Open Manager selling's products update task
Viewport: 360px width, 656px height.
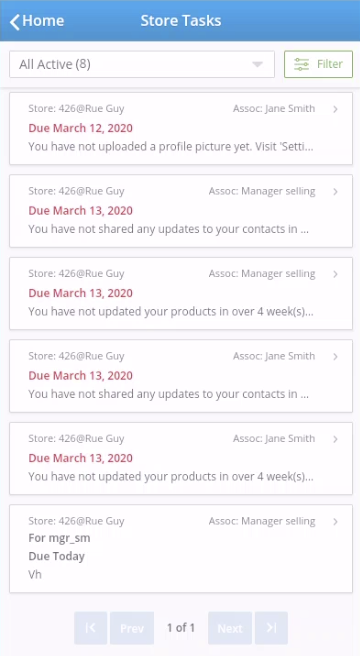[181, 293]
